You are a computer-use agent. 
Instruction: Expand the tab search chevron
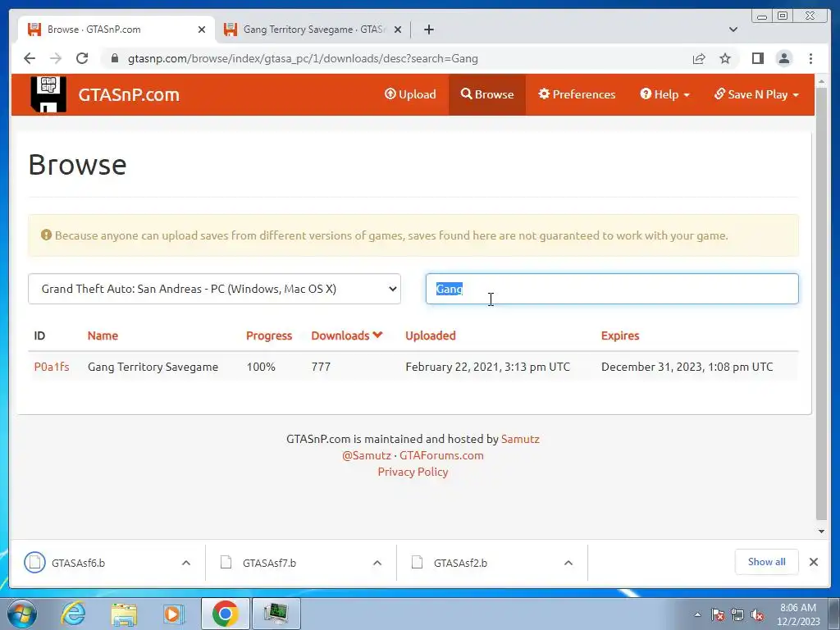tap(733, 30)
